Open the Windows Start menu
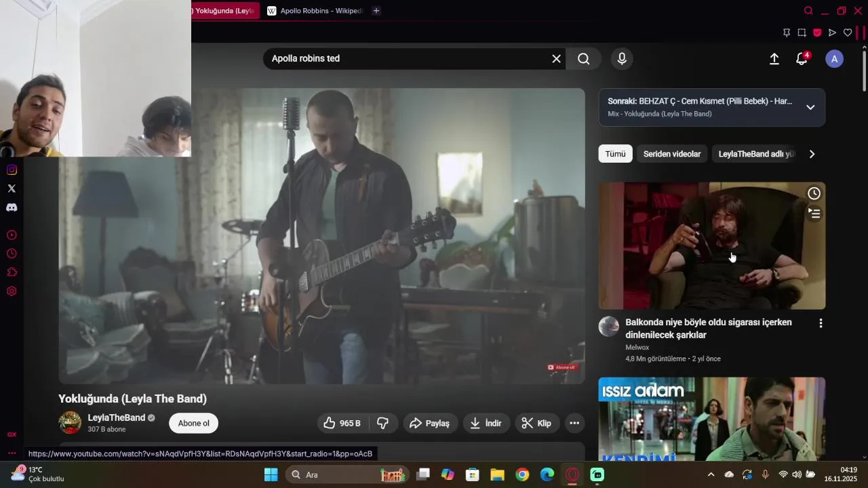The height and width of the screenshot is (488, 868). 271,474
